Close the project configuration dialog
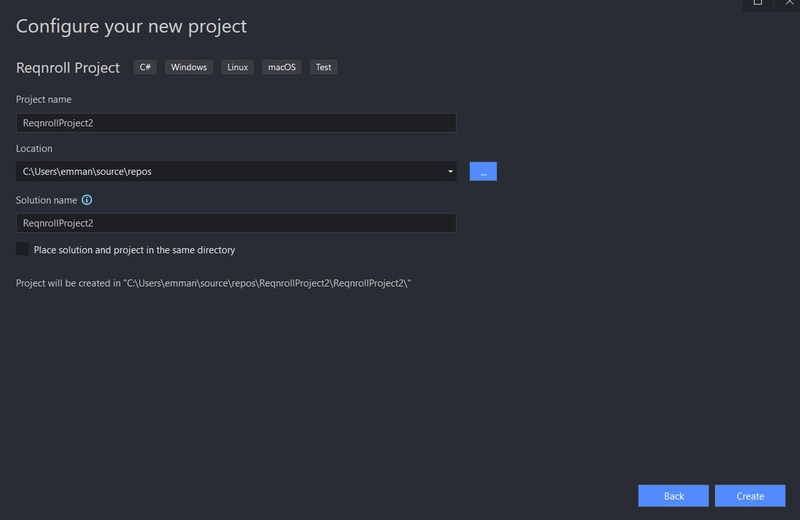Screen dimensions: 800x520 tap(789, 3)
